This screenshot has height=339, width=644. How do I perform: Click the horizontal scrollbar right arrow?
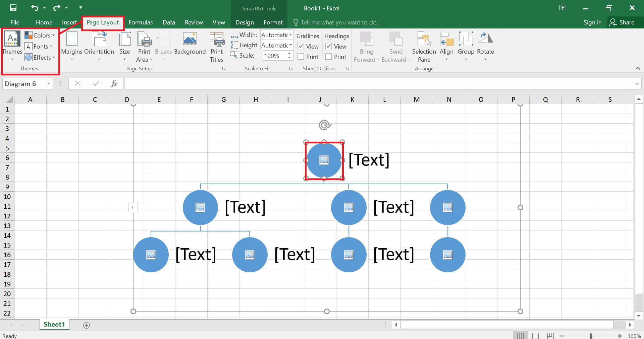[x=630, y=325]
